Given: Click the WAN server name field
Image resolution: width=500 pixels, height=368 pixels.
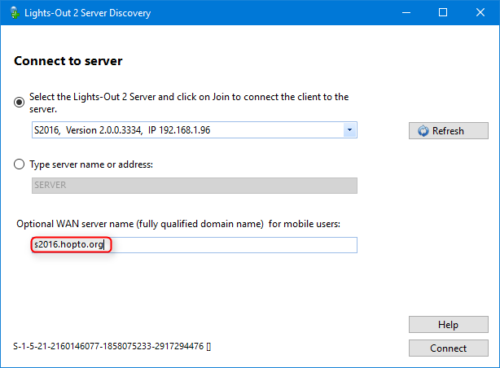Looking at the screenshot, I should tap(195, 245).
